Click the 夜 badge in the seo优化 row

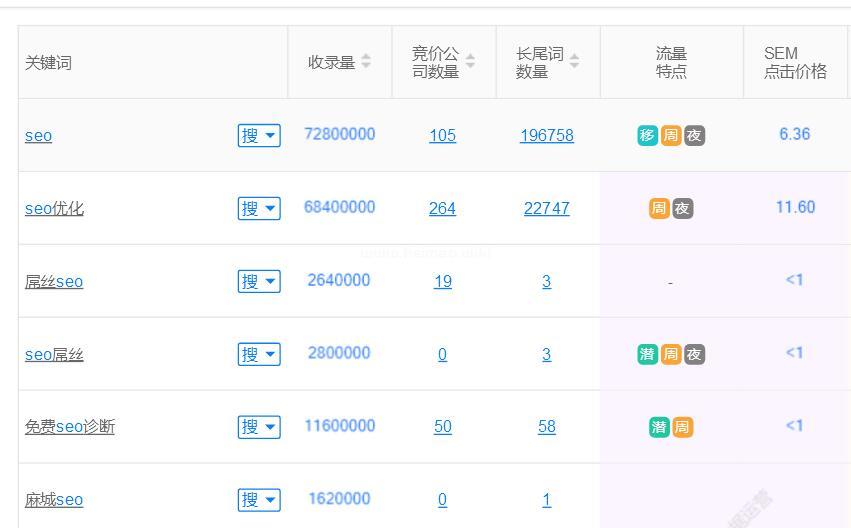point(682,209)
